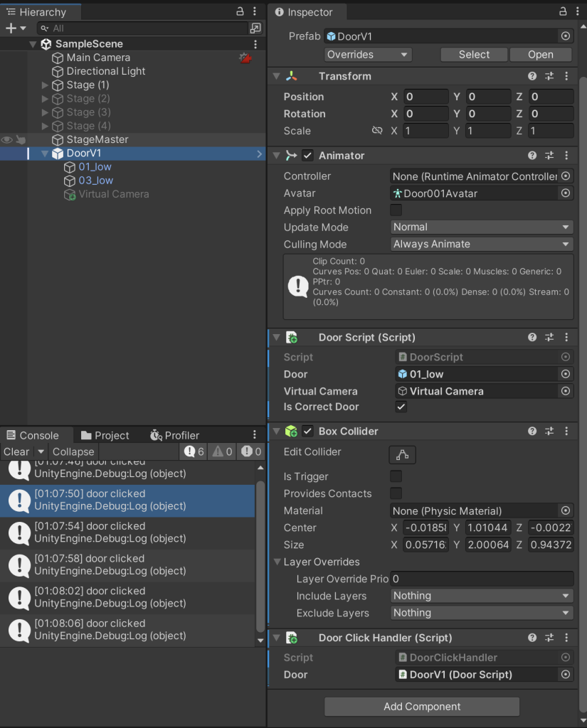Viewport: 587px width, 728px height.
Task: Toggle Box Collider enabled checkbox
Action: point(307,432)
